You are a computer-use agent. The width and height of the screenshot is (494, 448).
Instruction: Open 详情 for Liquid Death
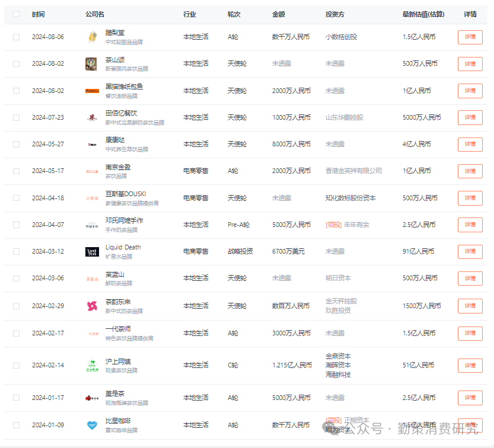tap(470, 251)
